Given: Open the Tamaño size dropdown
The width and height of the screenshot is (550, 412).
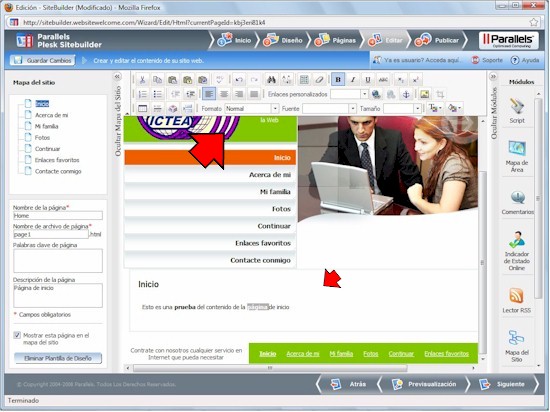Looking at the screenshot, I should tap(402, 109).
